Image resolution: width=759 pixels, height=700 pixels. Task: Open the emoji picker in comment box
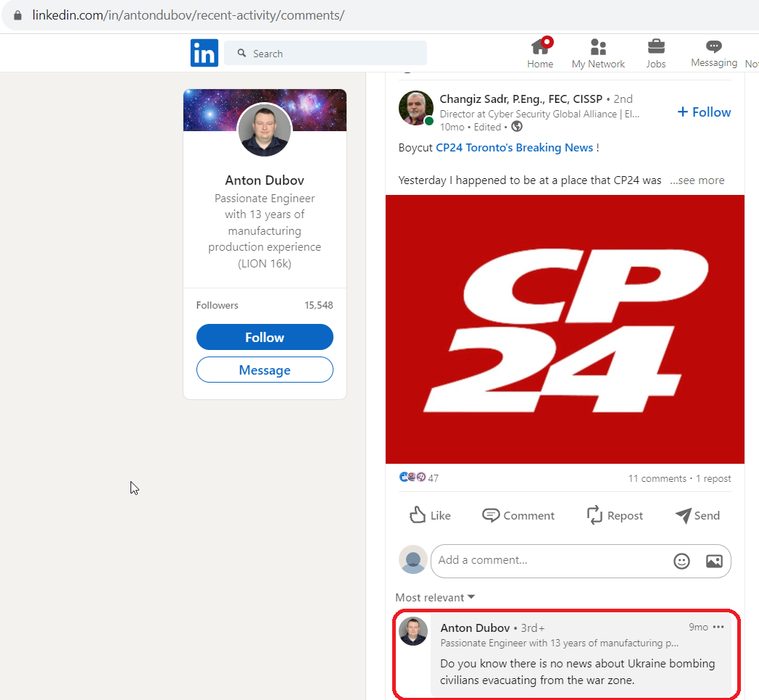[x=681, y=561]
